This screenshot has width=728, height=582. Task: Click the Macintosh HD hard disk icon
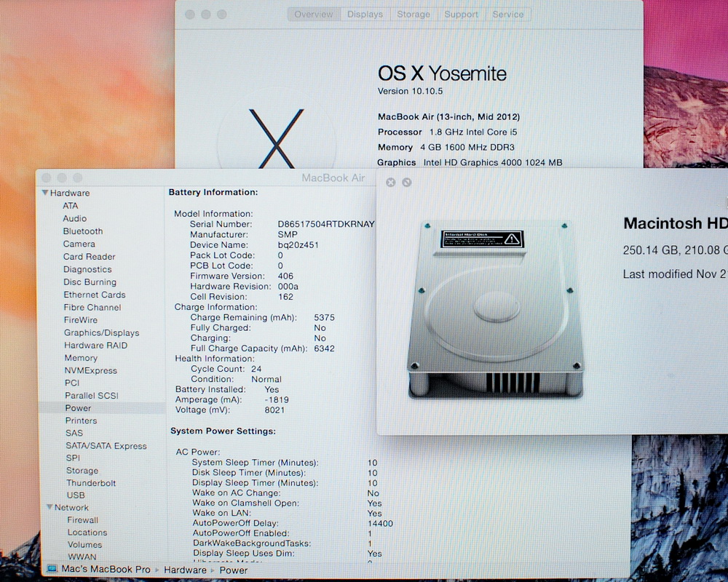point(495,310)
